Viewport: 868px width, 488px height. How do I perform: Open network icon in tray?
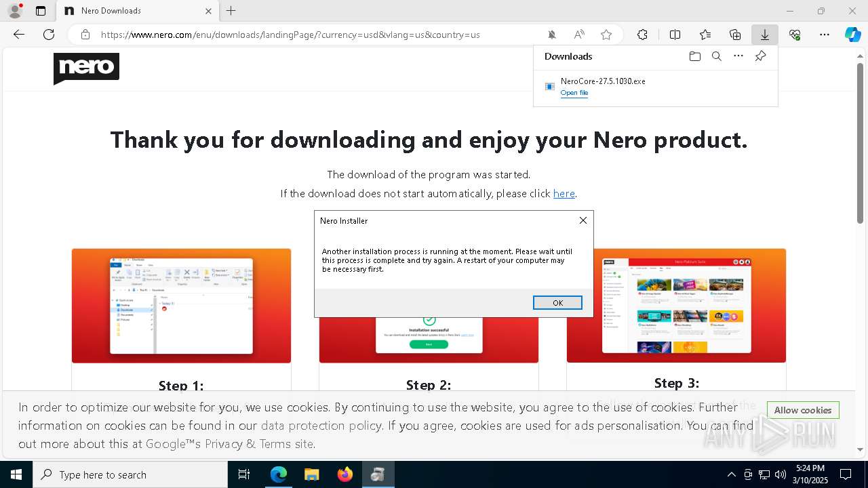click(764, 474)
